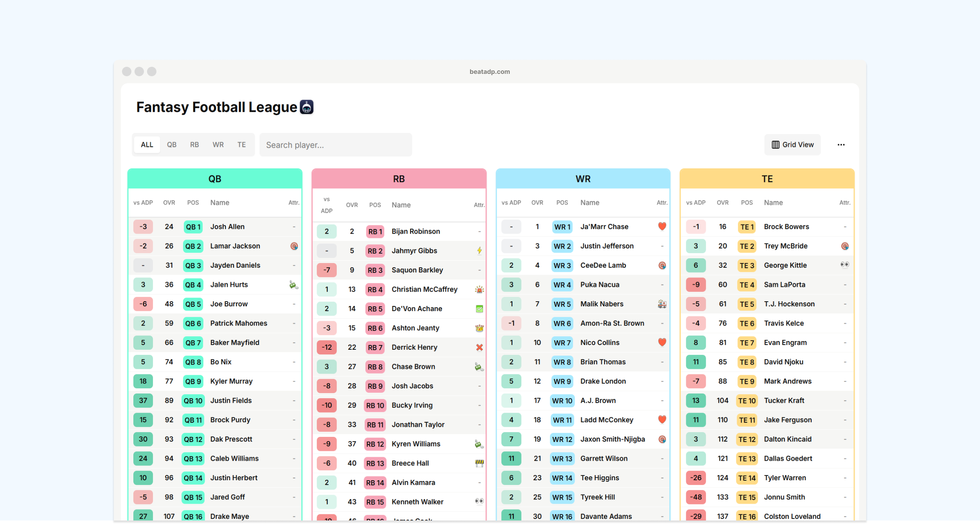
Task: Click the TE column header banner
Action: point(767,179)
